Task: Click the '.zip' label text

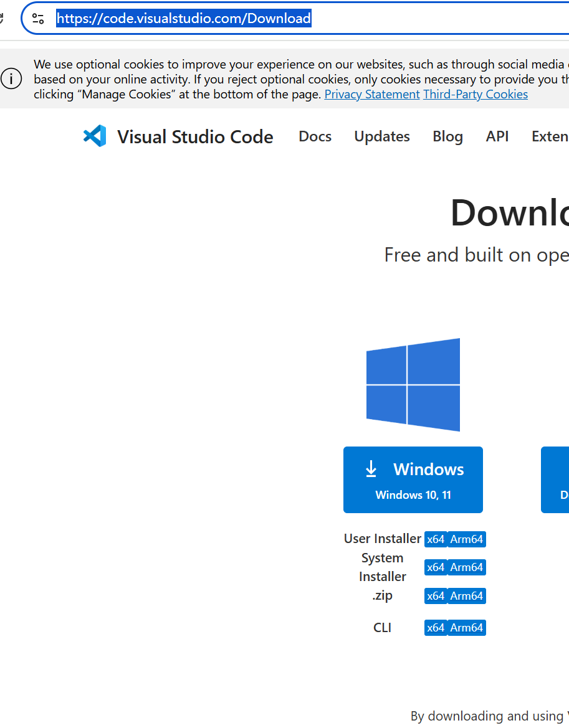Action: pos(382,596)
